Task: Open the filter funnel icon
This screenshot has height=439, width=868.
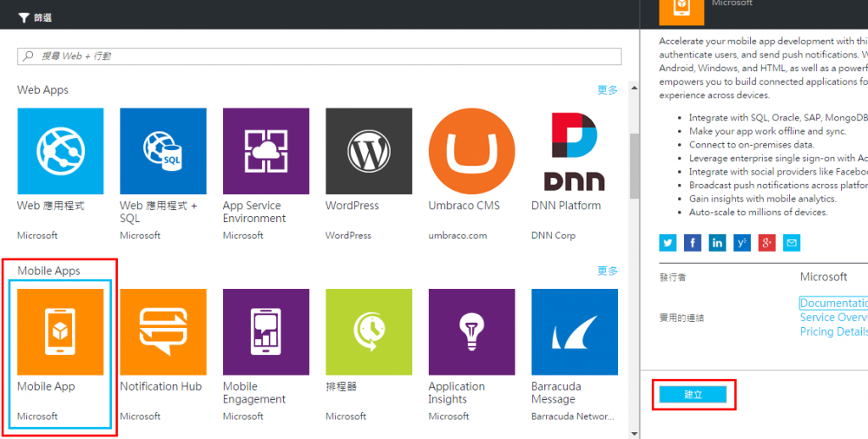Action: click(23, 19)
